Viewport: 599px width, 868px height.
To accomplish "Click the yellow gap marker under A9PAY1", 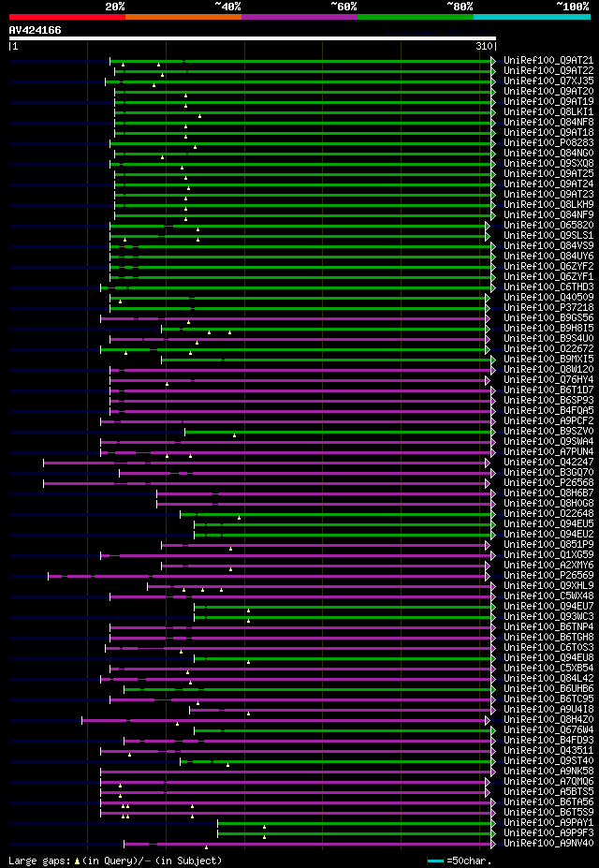I will click(x=264, y=827).
